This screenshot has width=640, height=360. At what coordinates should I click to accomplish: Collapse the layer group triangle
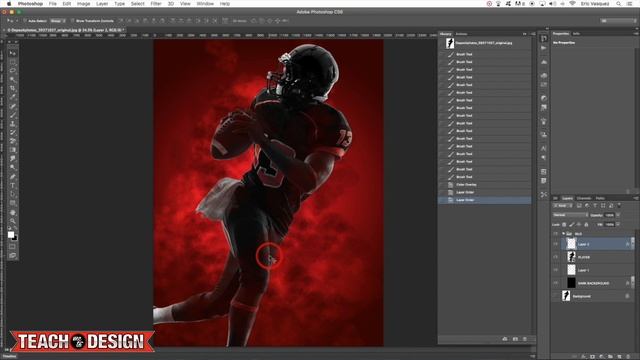[x=563, y=233]
